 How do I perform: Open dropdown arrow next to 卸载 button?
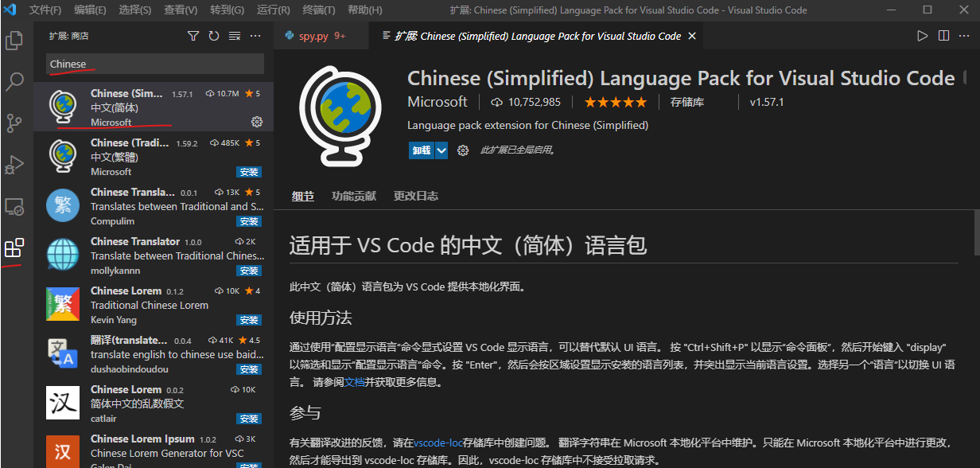coord(441,150)
